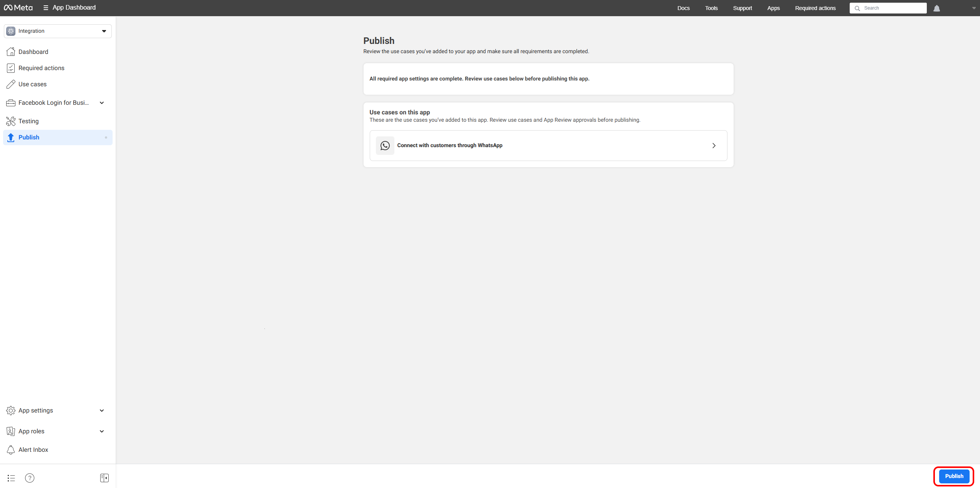Open Testing in sidebar

pyautogui.click(x=58, y=121)
